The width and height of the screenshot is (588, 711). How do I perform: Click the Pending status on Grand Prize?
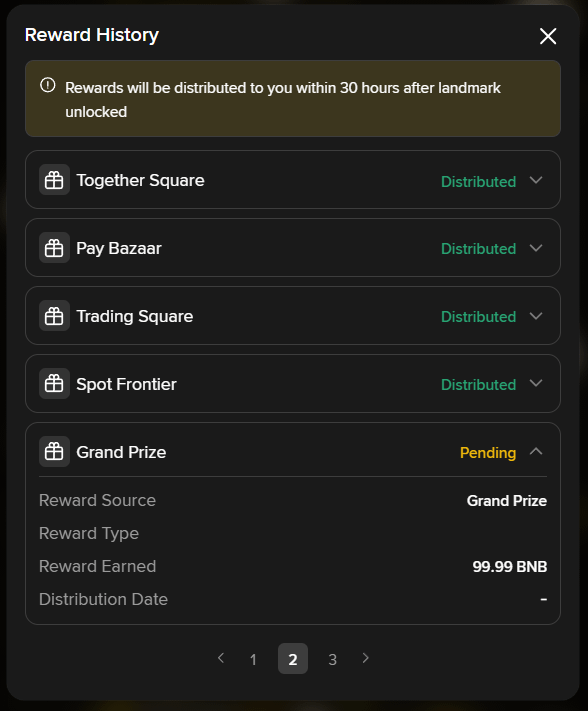coord(488,453)
